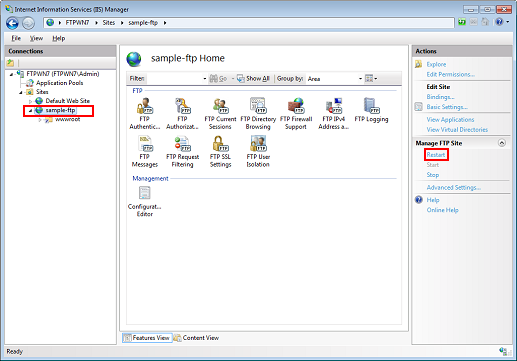Open FTP Logging icon

371,110
